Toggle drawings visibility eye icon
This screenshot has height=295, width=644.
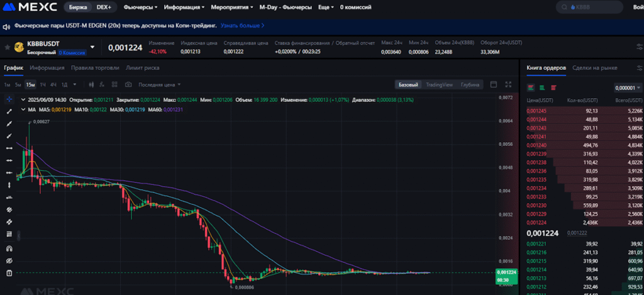click(9, 260)
